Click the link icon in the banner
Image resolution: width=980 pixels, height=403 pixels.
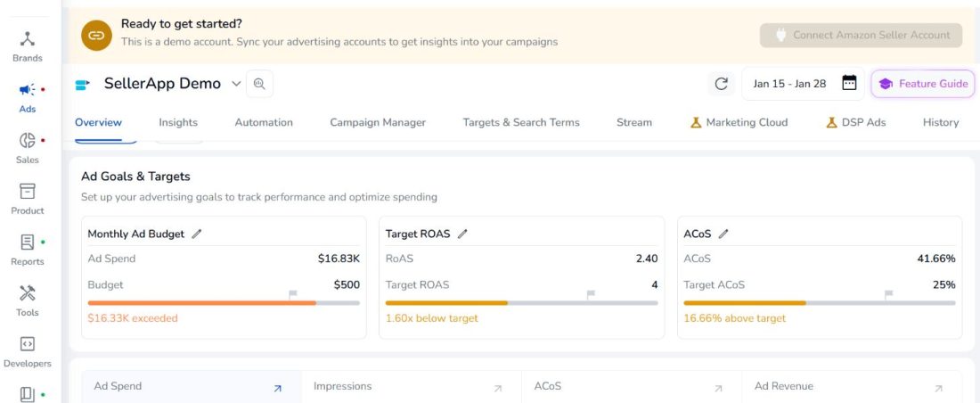tap(96, 35)
